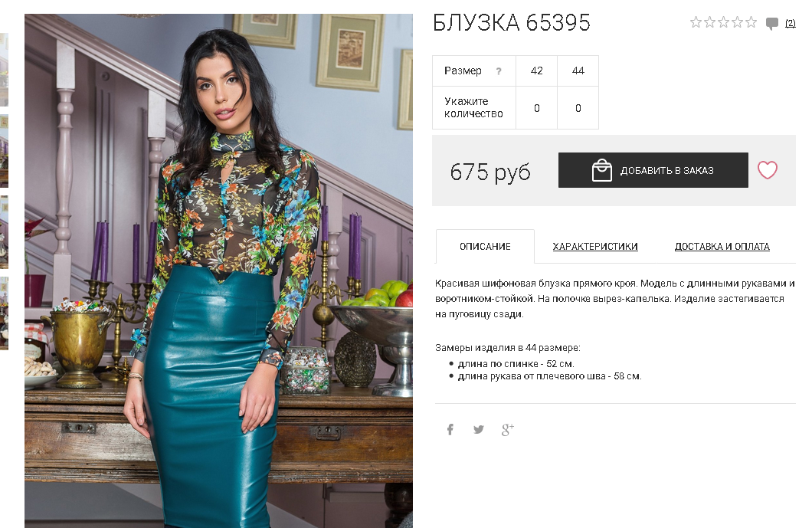This screenshot has width=812, height=528.
Task: Open the ДОСТАВКА И ОПЛАТА tab
Action: click(722, 247)
